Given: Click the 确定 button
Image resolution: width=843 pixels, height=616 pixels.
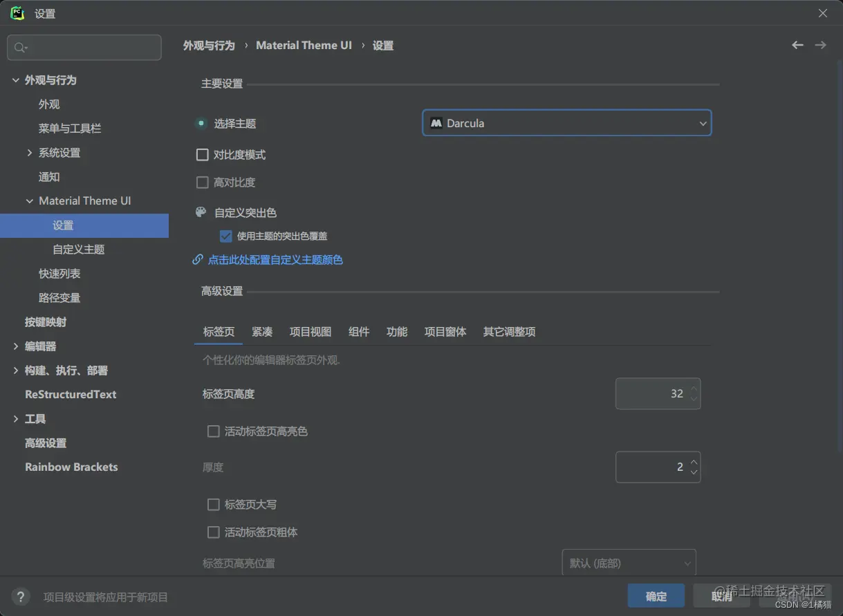Looking at the screenshot, I should pyautogui.click(x=656, y=597).
